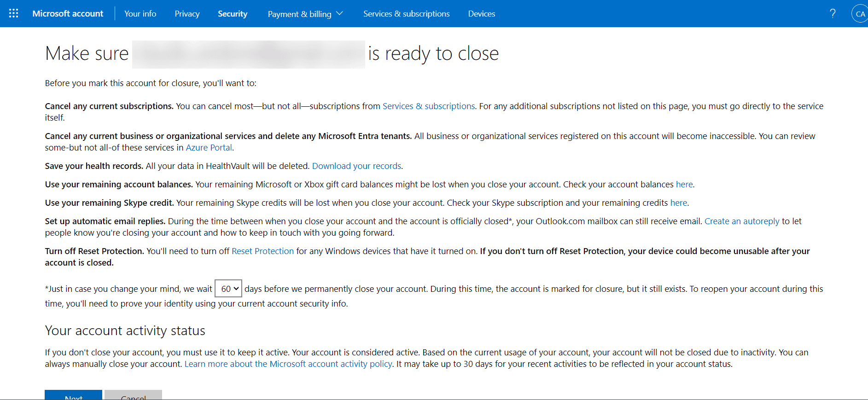This screenshot has width=868, height=400.
Task: Expand the Payment & billing menu
Action: [305, 14]
